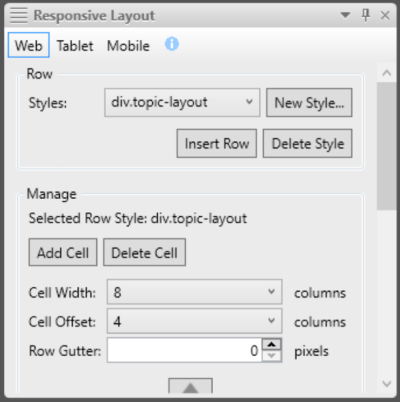Click the blue information icon

172,44
